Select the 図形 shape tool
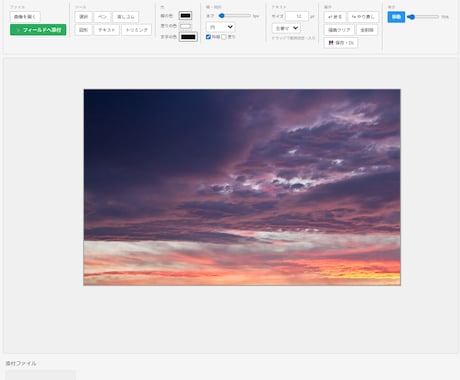This screenshot has width=460, height=380. tap(83, 30)
